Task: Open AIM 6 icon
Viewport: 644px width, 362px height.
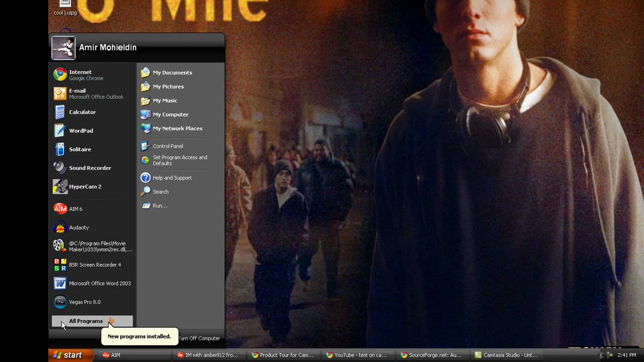Action: pyautogui.click(x=60, y=209)
